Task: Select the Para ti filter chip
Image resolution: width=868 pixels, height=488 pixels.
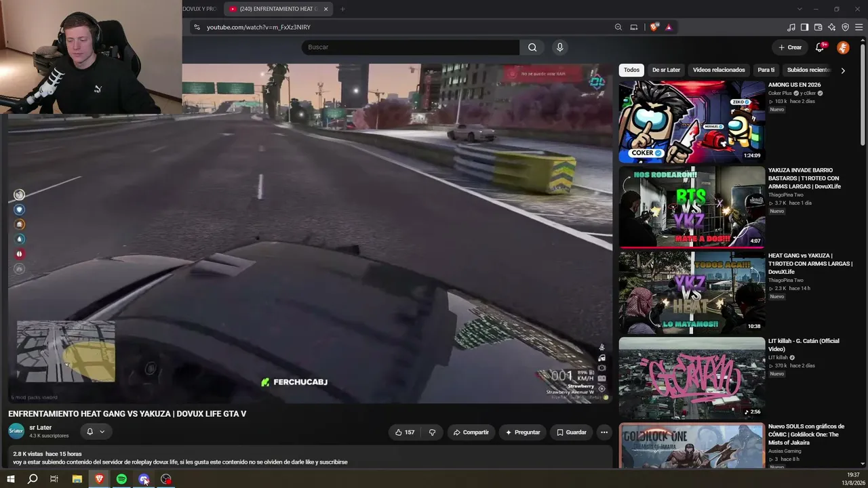Action: click(x=766, y=70)
